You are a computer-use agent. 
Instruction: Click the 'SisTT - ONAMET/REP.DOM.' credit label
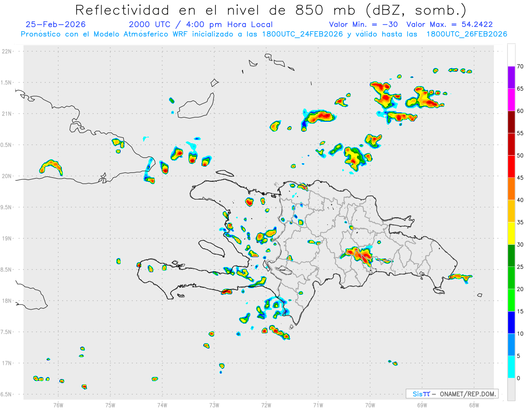pos(452,394)
